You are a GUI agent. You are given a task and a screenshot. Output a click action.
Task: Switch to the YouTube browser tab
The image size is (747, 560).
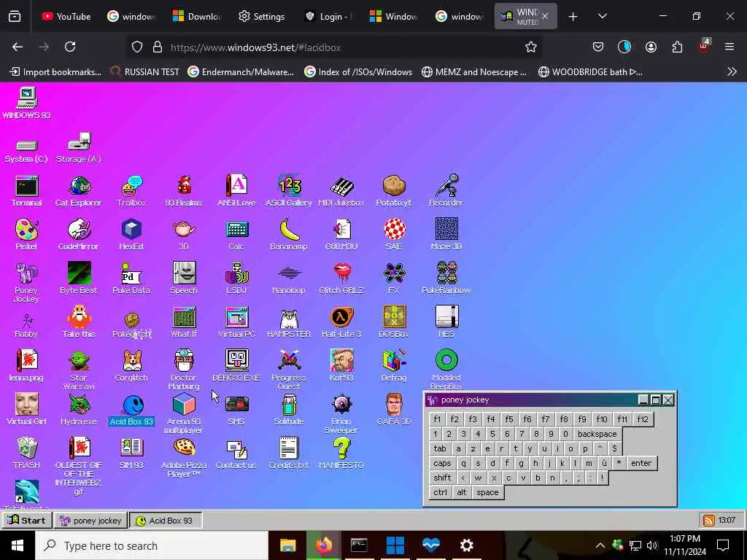pyautogui.click(x=66, y=16)
